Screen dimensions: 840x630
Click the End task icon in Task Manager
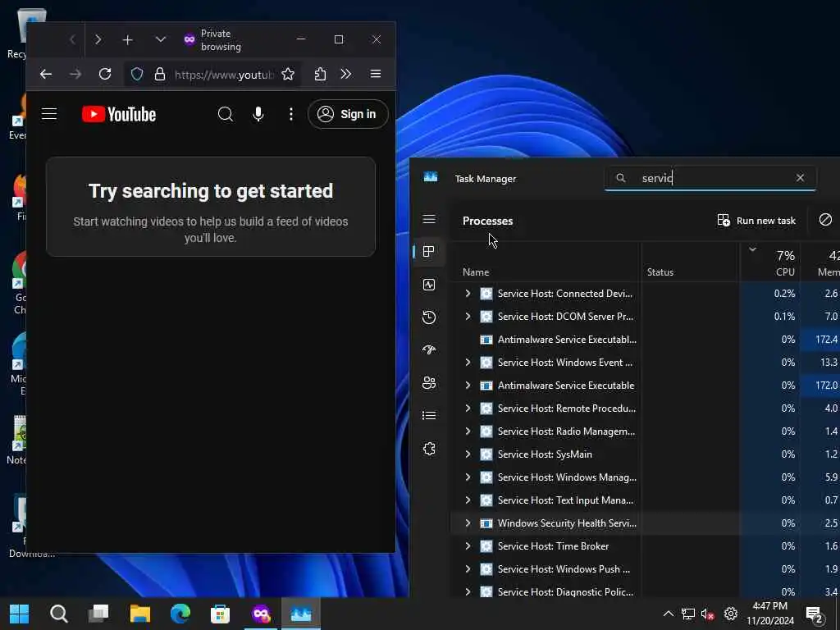[825, 220]
